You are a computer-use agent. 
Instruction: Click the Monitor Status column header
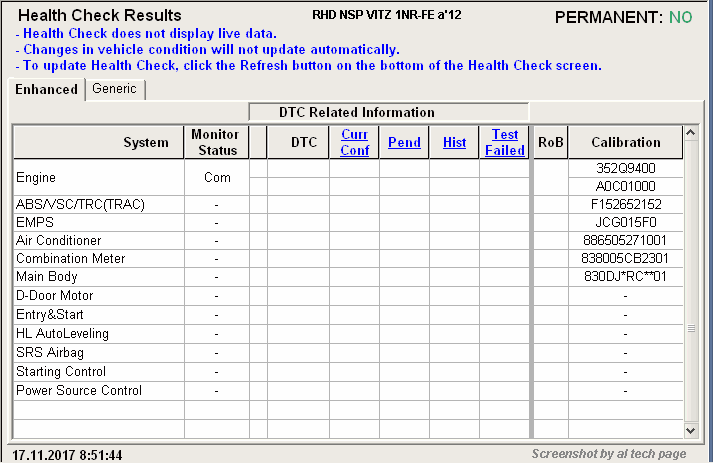pos(215,142)
